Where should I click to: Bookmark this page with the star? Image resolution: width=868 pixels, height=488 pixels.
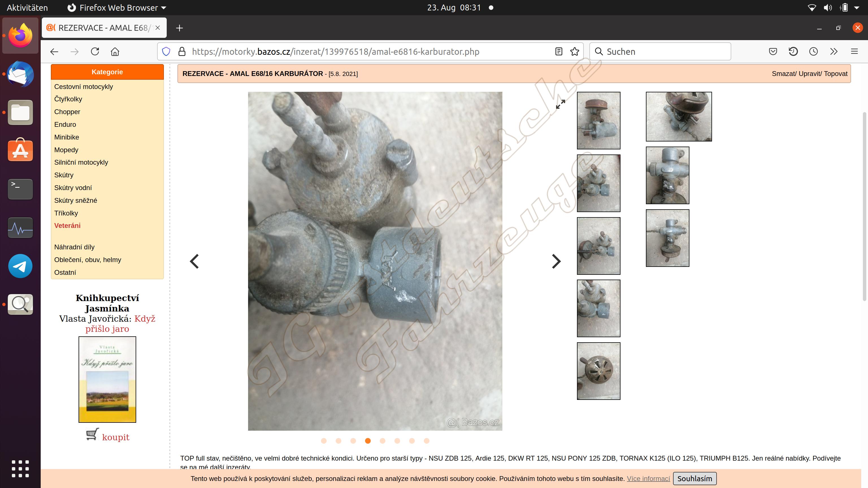[x=574, y=51]
